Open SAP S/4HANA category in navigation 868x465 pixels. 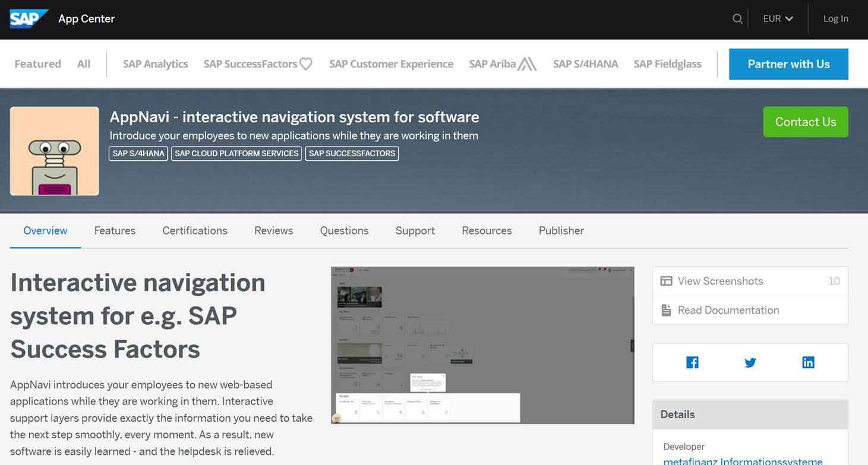tap(586, 64)
